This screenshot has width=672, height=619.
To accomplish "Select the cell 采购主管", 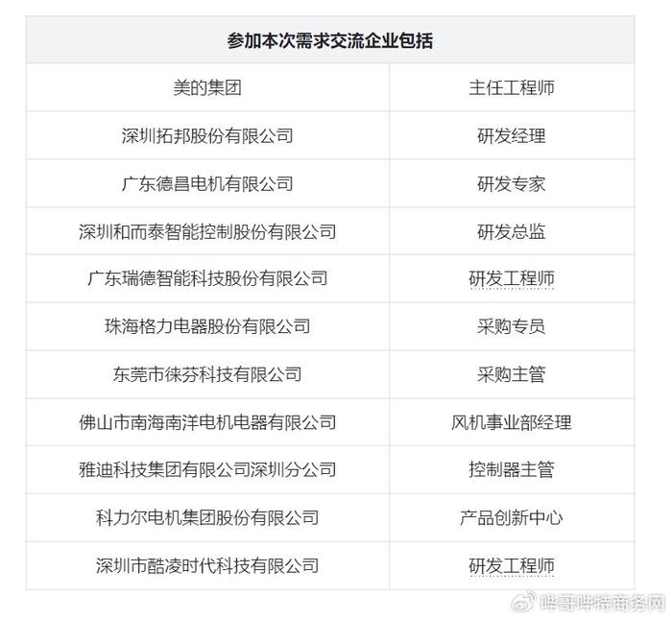I will click(512, 374).
